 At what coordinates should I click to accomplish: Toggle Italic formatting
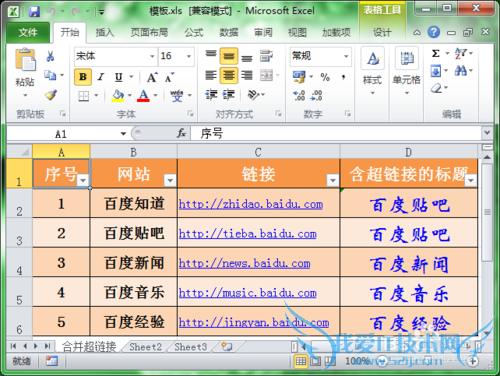pyautogui.click(x=101, y=77)
